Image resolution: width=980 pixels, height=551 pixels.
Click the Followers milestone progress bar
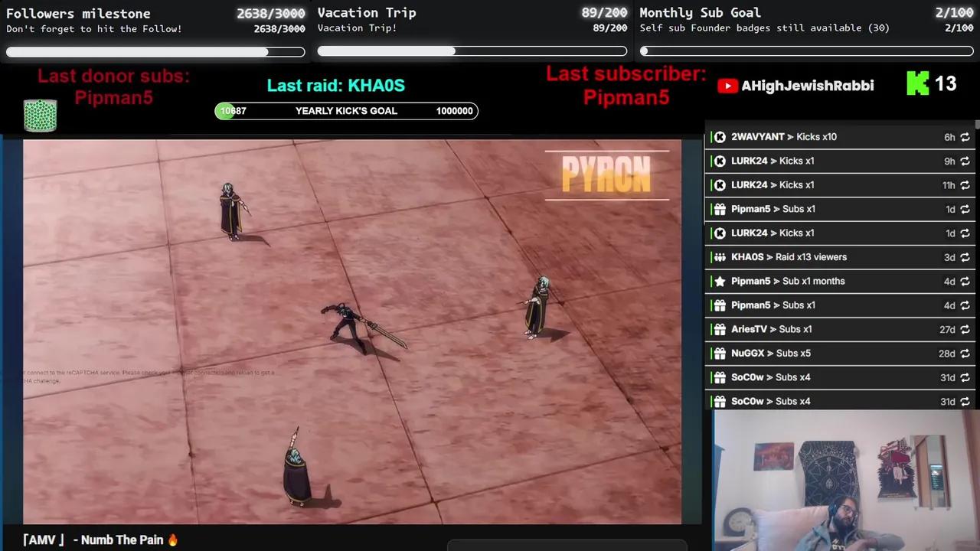coord(155,52)
